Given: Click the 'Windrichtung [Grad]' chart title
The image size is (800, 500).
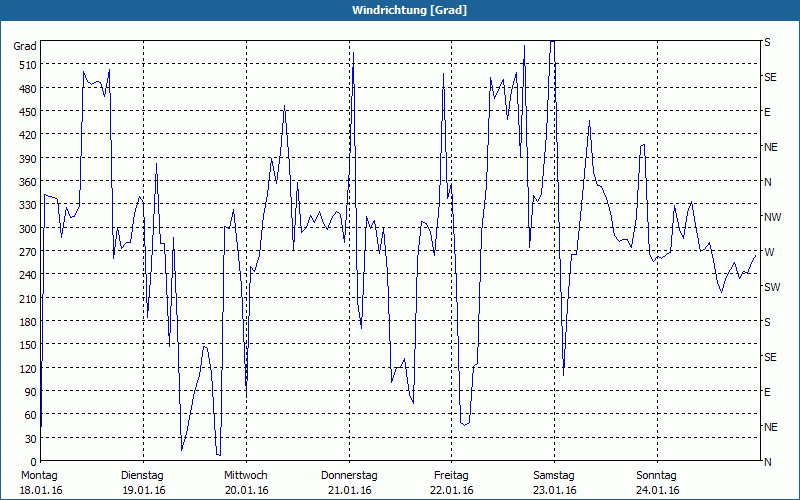Looking at the screenshot, I should pyautogui.click(x=409, y=10).
